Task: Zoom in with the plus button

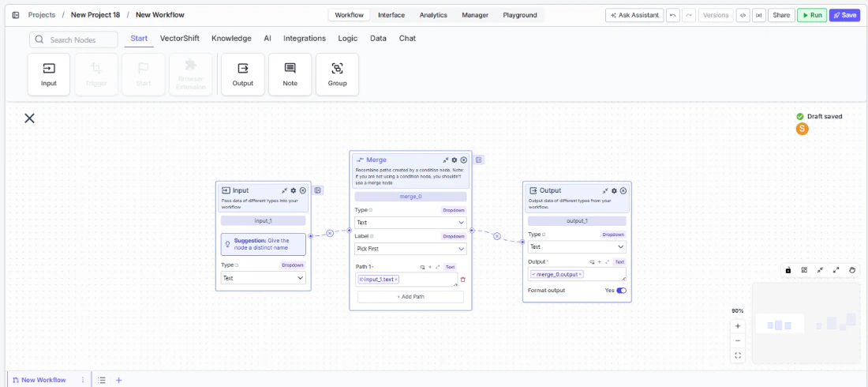Action: point(738,326)
